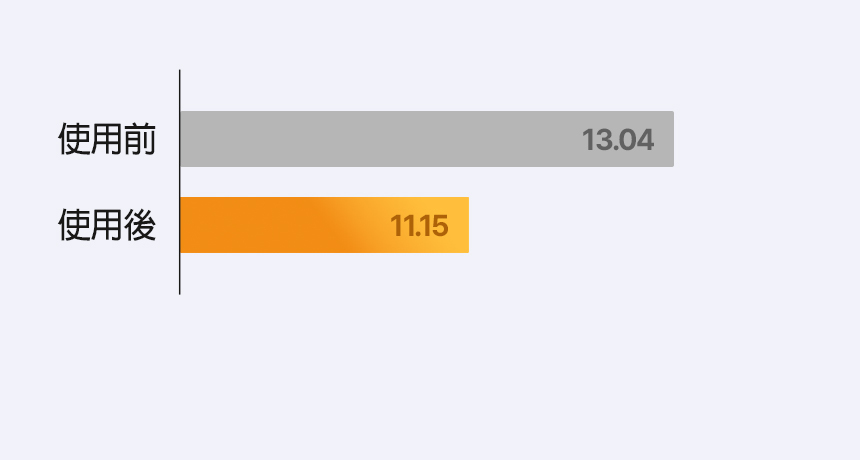Select the 使用前 axis label
Screen dimensions: 860x460
(x=107, y=139)
